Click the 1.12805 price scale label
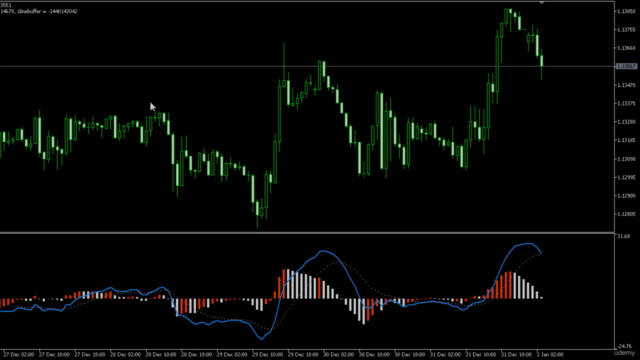This screenshot has height=360, width=640. [627, 214]
